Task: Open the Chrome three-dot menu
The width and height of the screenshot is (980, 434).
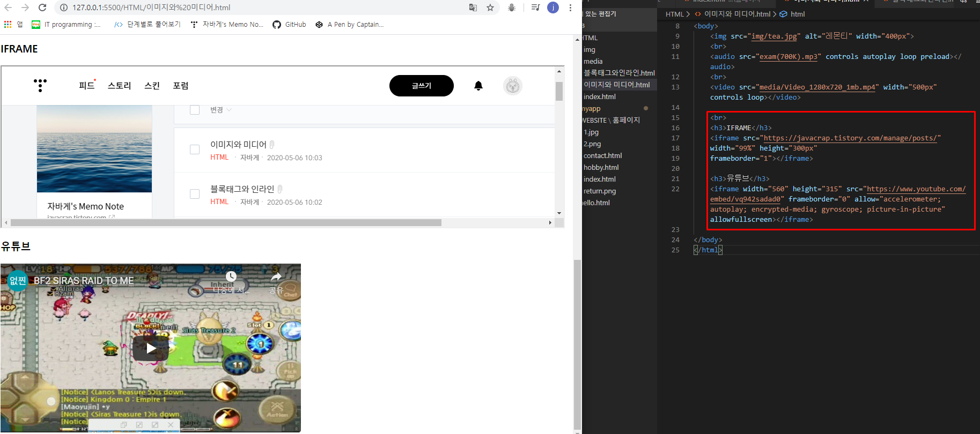Action: 570,8
